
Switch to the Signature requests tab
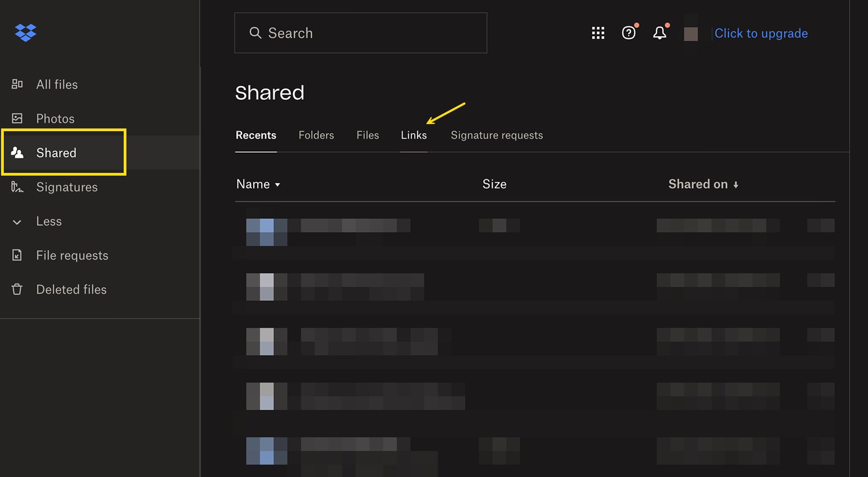point(497,135)
